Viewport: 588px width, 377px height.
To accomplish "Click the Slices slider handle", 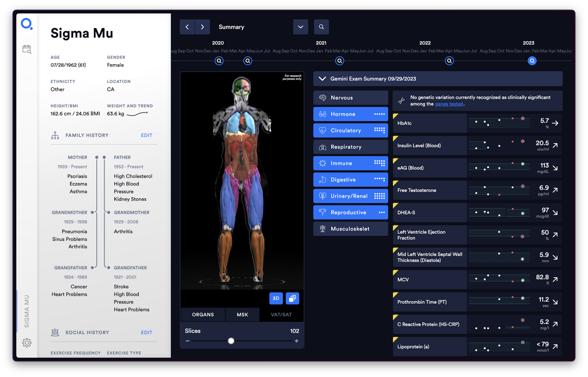I will (x=231, y=341).
